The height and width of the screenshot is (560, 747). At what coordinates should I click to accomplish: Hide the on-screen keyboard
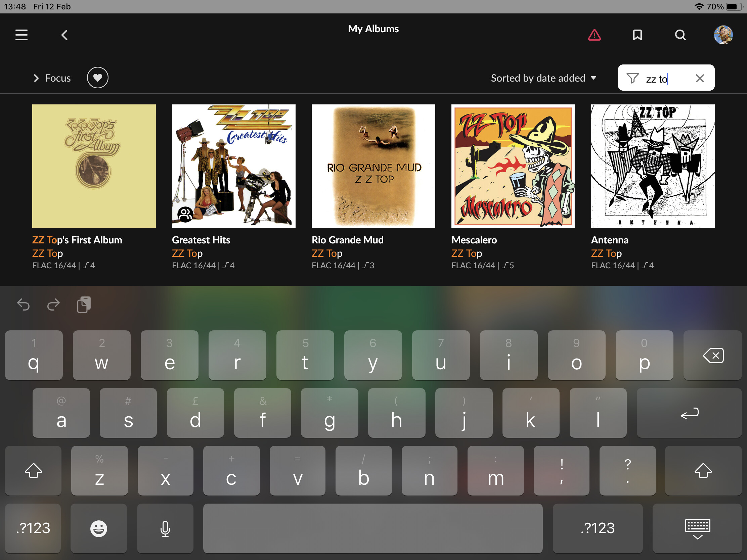pyautogui.click(x=697, y=528)
